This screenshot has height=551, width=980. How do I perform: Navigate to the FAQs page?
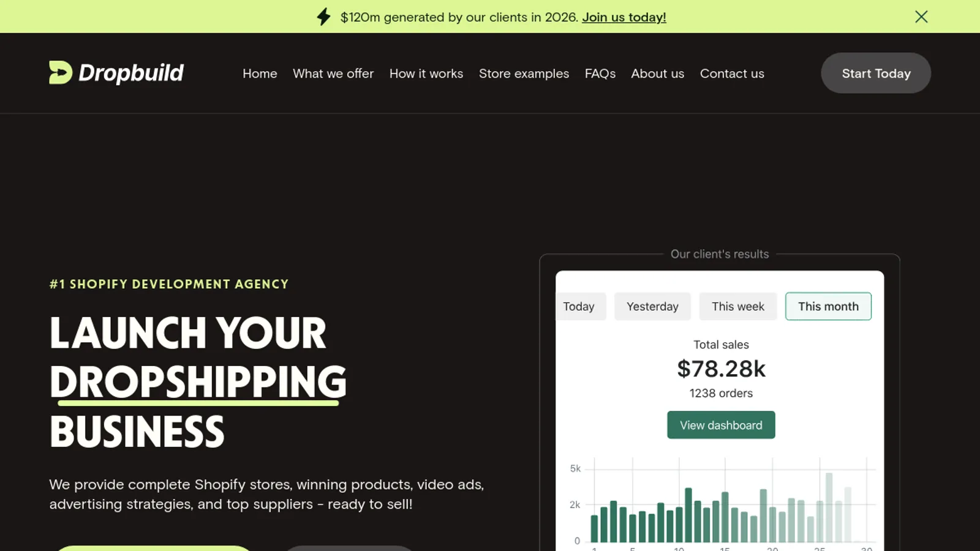pos(600,73)
